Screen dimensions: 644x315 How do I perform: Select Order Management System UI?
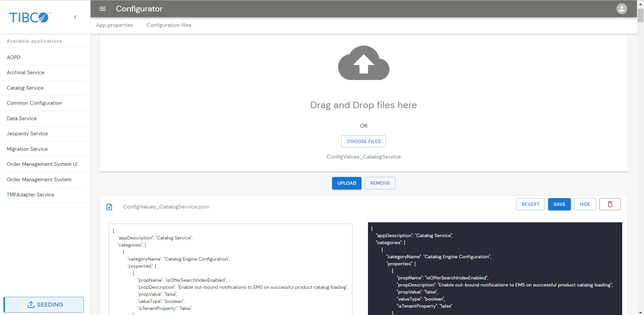click(x=45, y=164)
